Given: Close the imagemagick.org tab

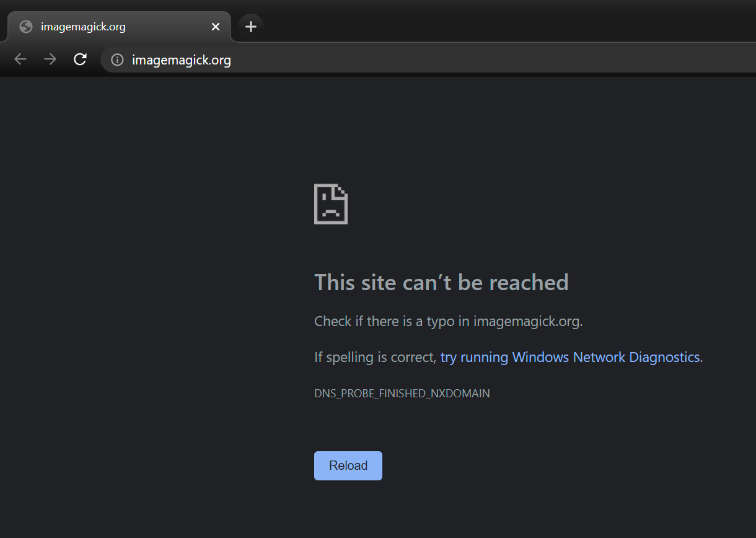Looking at the screenshot, I should coord(215,27).
